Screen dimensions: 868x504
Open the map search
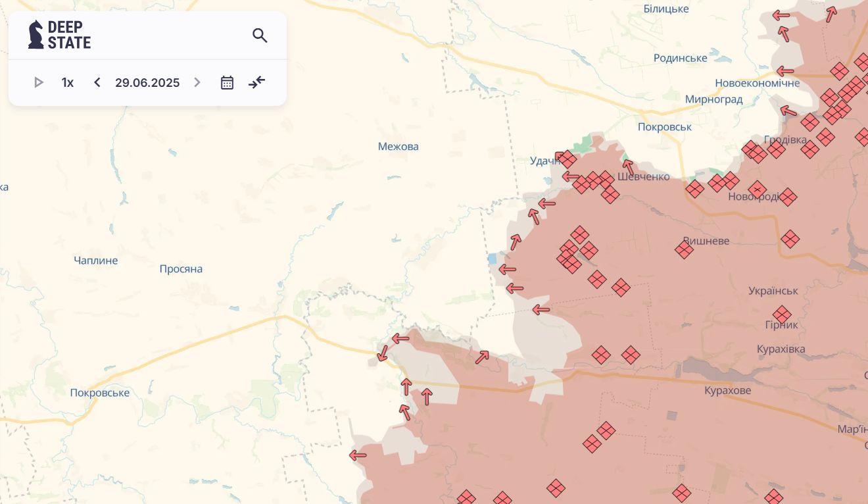(x=260, y=36)
